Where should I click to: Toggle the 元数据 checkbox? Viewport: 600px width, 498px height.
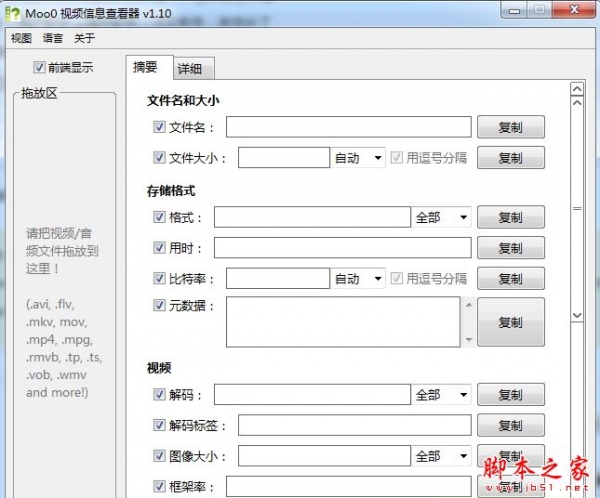pyautogui.click(x=159, y=305)
